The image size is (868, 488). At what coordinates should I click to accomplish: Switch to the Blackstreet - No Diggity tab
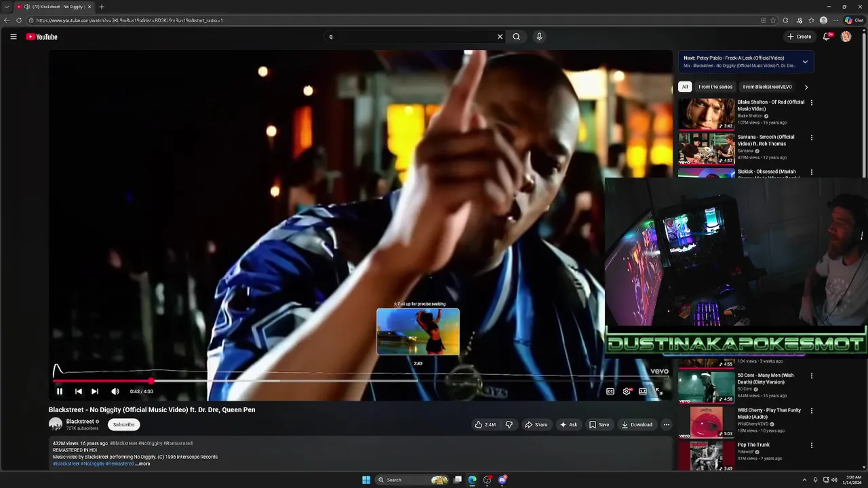coord(53,7)
